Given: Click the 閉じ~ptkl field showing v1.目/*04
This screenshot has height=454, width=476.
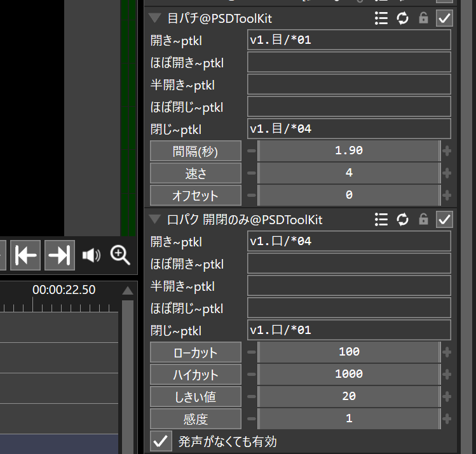Looking at the screenshot, I should [348, 129].
